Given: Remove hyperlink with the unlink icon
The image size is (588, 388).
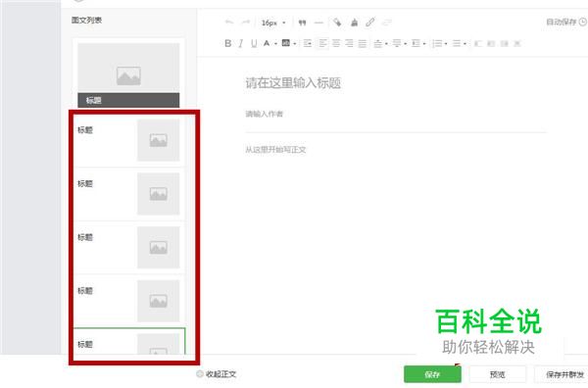Looking at the screenshot, I should (x=387, y=23).
